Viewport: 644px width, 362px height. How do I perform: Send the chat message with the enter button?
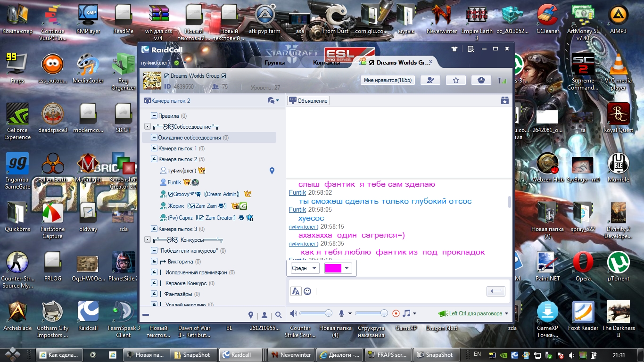pyautogui.click(x=495, y=291)
